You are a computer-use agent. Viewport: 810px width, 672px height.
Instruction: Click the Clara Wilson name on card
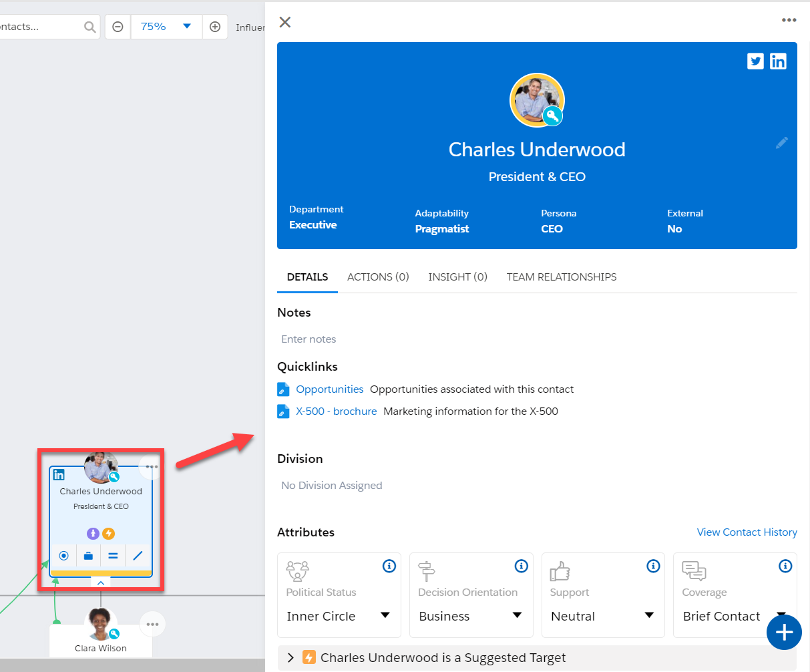pyautogui.click(x=101, y=649)
